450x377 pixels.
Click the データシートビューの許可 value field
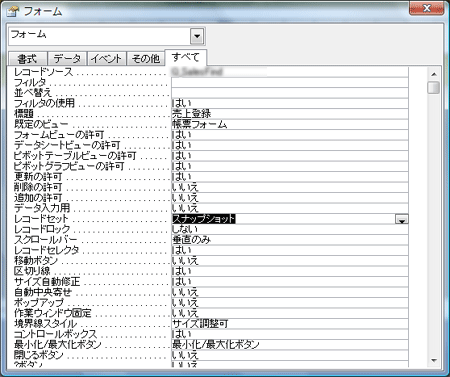pyautogui.click(x=290, y=145)
